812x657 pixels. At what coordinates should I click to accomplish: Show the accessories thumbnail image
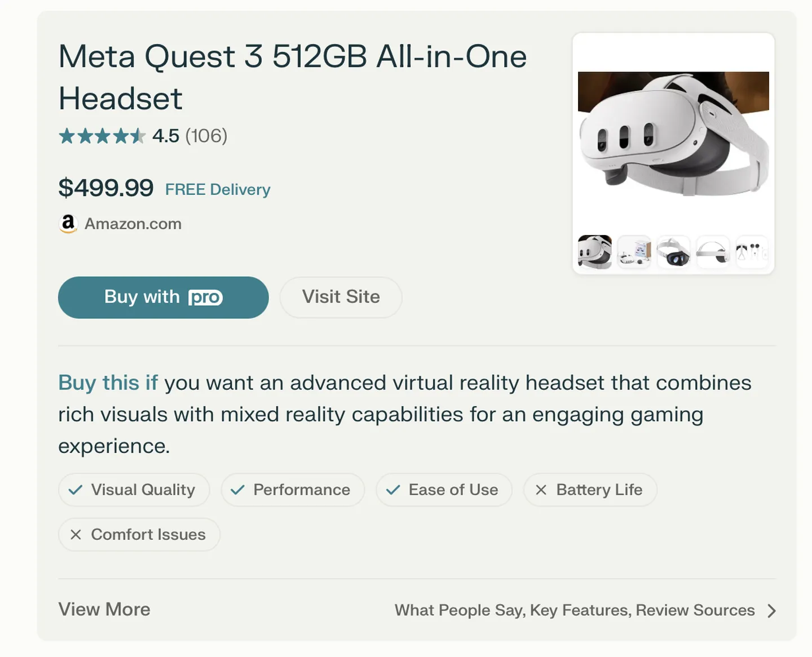tap(752, 251)
